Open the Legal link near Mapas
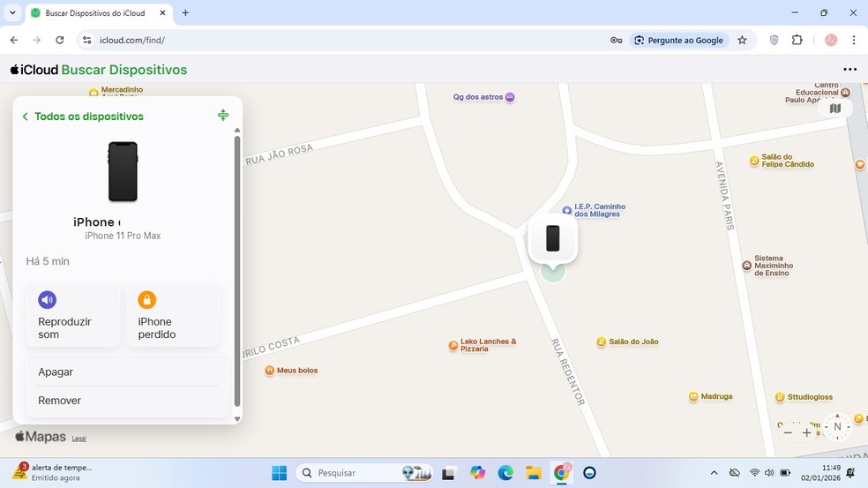The width and height of the screenshot is (868, 488). (79, 439)
